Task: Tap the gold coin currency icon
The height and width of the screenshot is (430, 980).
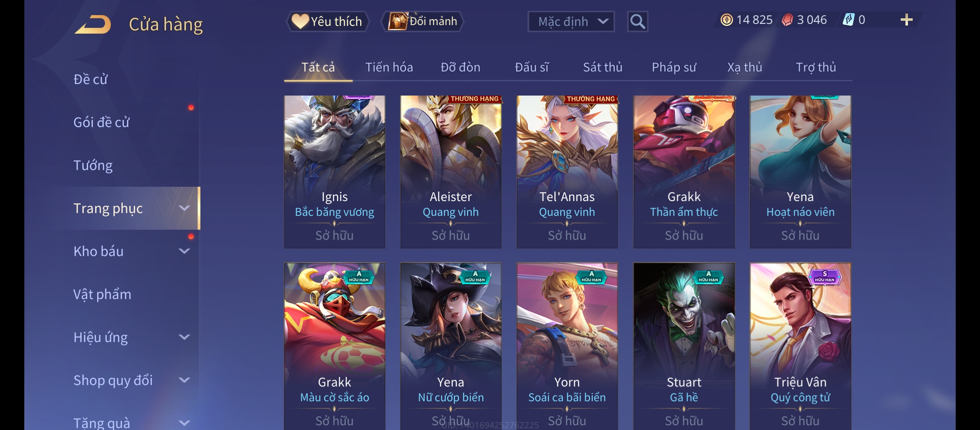Action: pyautogui.click(x=727, y=20)
